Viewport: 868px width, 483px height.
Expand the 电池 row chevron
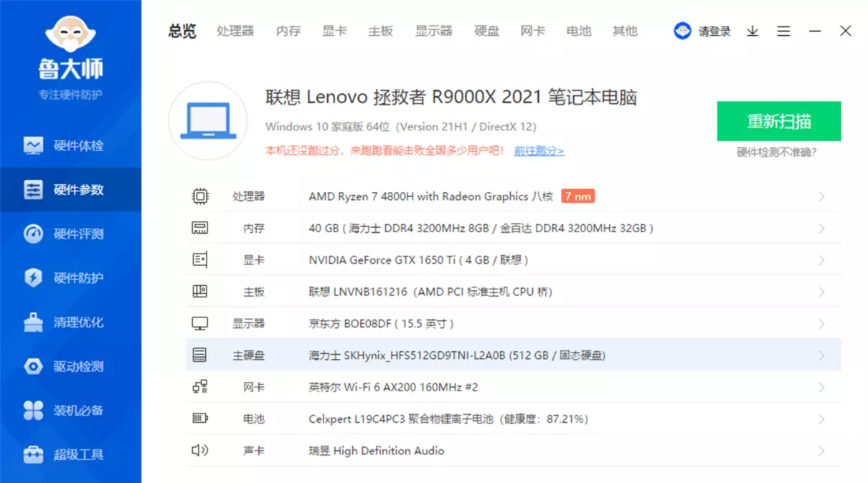pyautogui.click(x=821, y=419)
